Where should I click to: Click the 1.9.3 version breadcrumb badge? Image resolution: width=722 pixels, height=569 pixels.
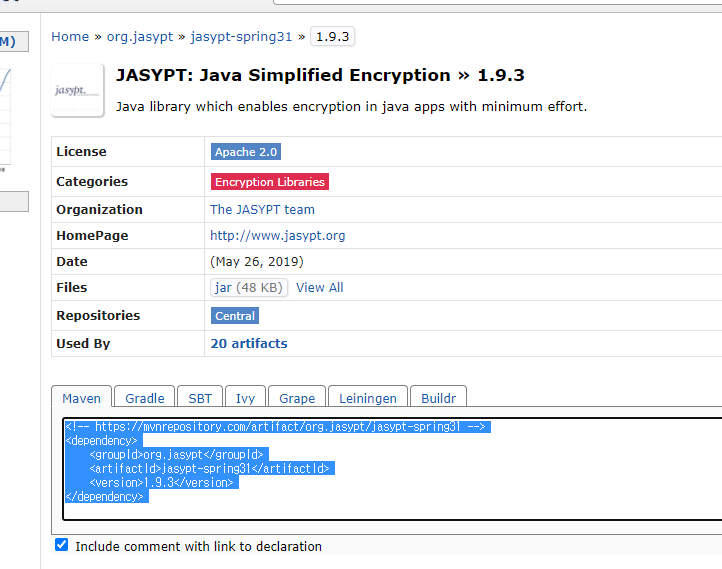coord(332,36)
